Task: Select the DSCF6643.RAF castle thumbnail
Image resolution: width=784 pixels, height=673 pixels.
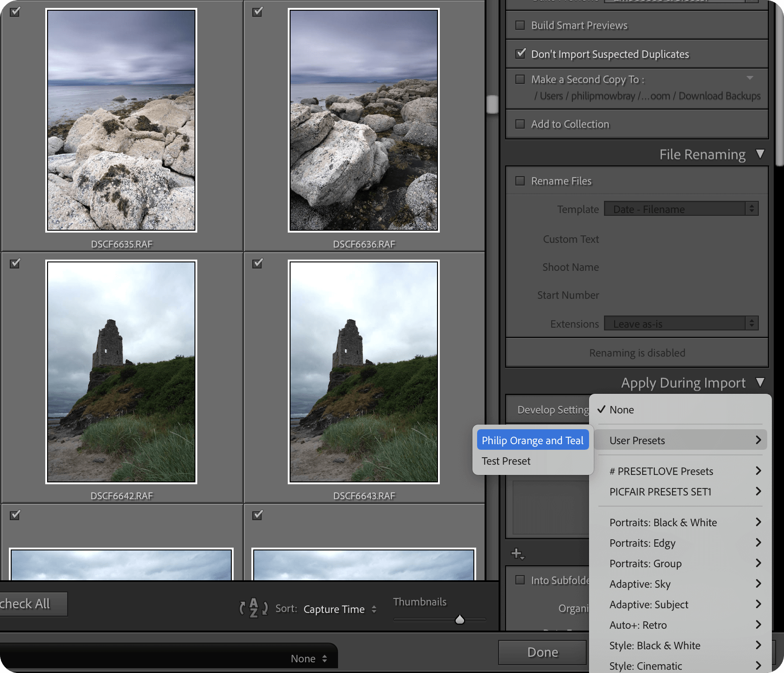Action: pyautogui.click(x=364, y=372)
